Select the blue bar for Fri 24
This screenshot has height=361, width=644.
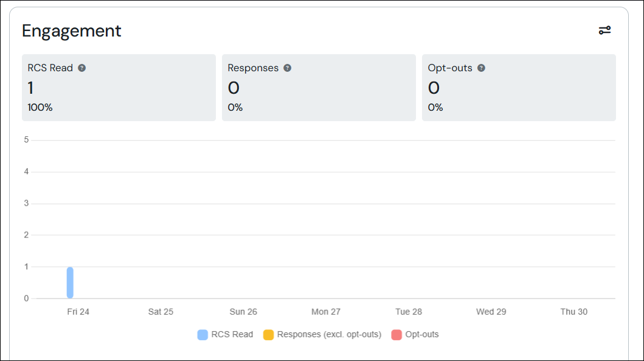click(70, 282)
